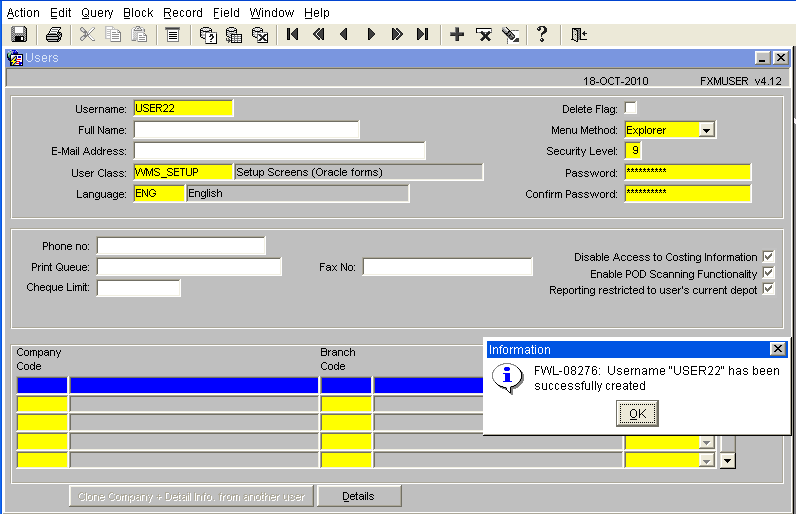Click OK in the Information dialog

637,414
